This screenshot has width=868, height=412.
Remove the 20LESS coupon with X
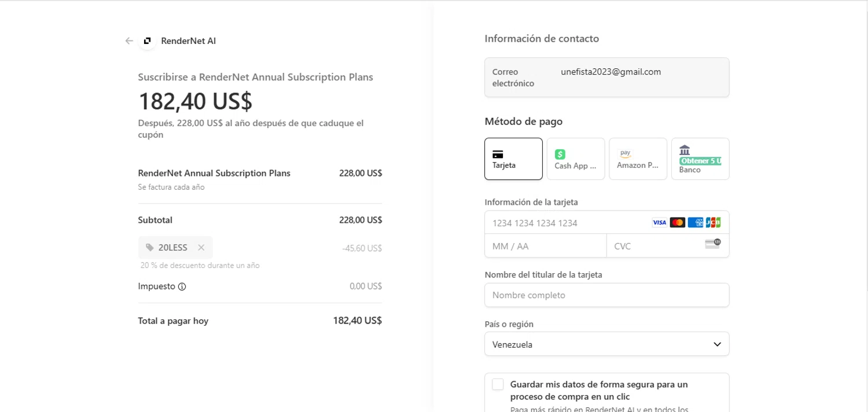[201, 248]
